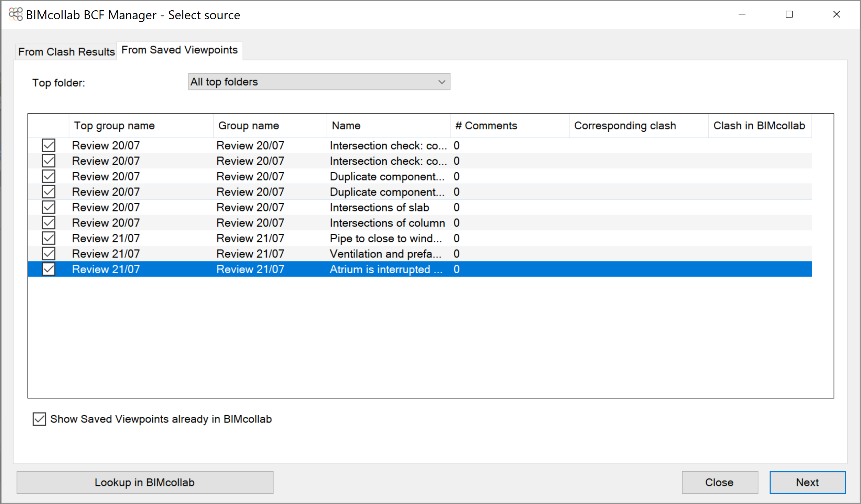
Task: Uncheck the first Intersection check row checkbox
Action: (48, 145)
